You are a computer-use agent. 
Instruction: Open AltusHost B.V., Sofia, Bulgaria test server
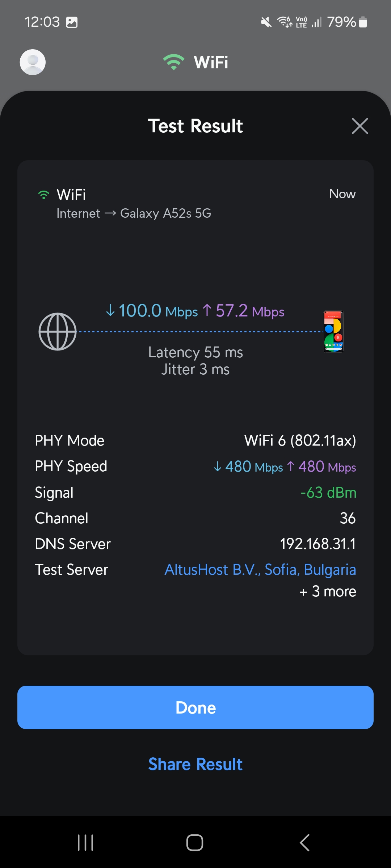pyautogui.click(x=260, y=570)
